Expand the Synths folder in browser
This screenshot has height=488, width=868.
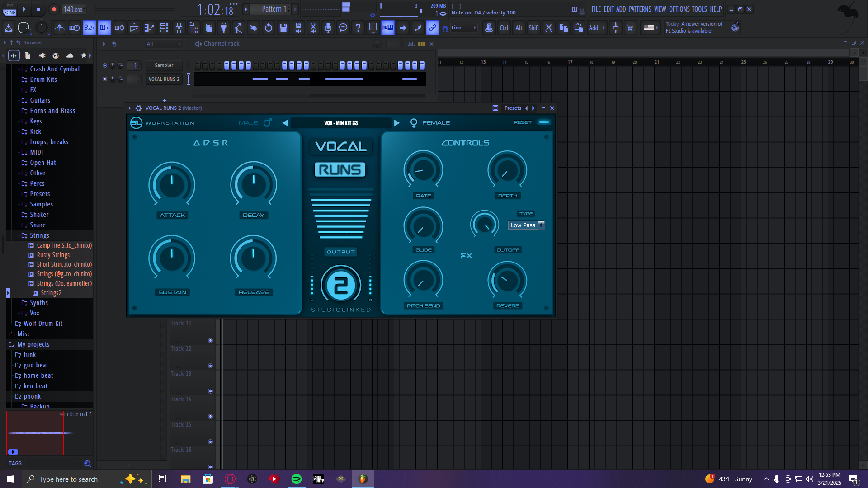click(39, 303)
